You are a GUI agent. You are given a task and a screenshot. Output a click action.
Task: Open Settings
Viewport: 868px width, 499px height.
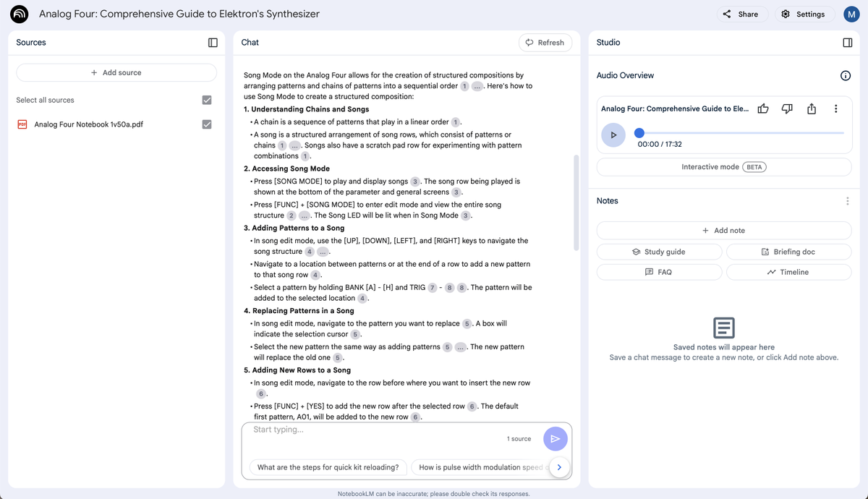click(803, 14)
